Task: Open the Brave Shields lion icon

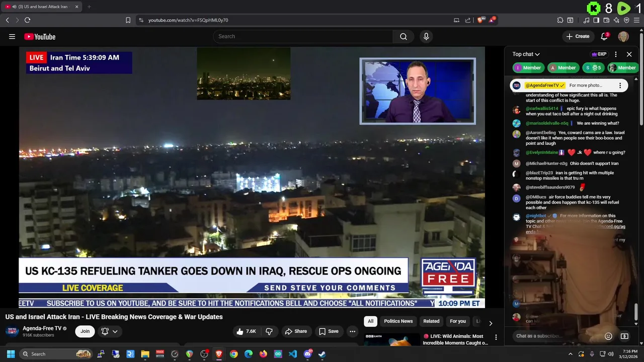Action: pos(480,20)
